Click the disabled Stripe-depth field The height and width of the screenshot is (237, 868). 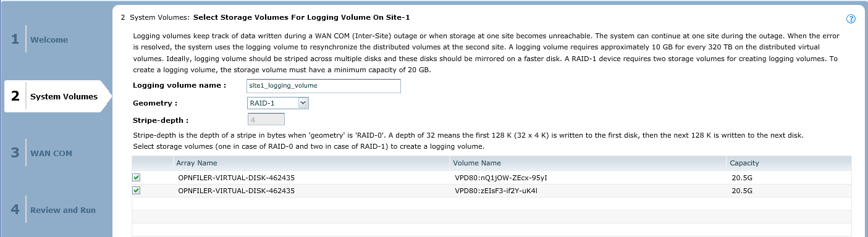point(266,120)
